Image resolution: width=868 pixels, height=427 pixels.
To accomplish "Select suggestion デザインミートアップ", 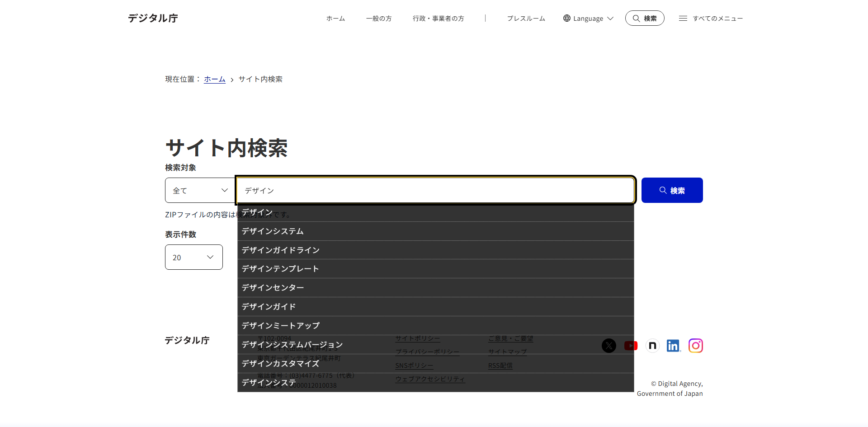I will pos(435,326).
